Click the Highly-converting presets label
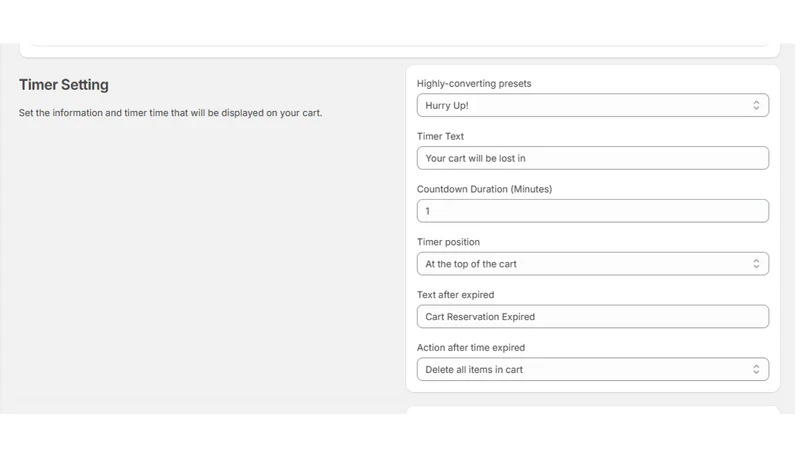This screenshot has width=800, height=450. coord(474,83)
